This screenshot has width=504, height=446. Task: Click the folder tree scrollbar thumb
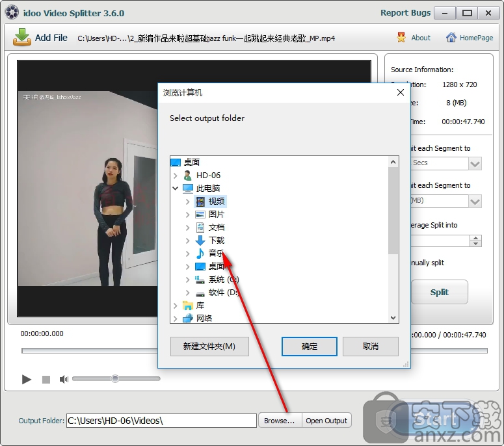pos(393,211)
